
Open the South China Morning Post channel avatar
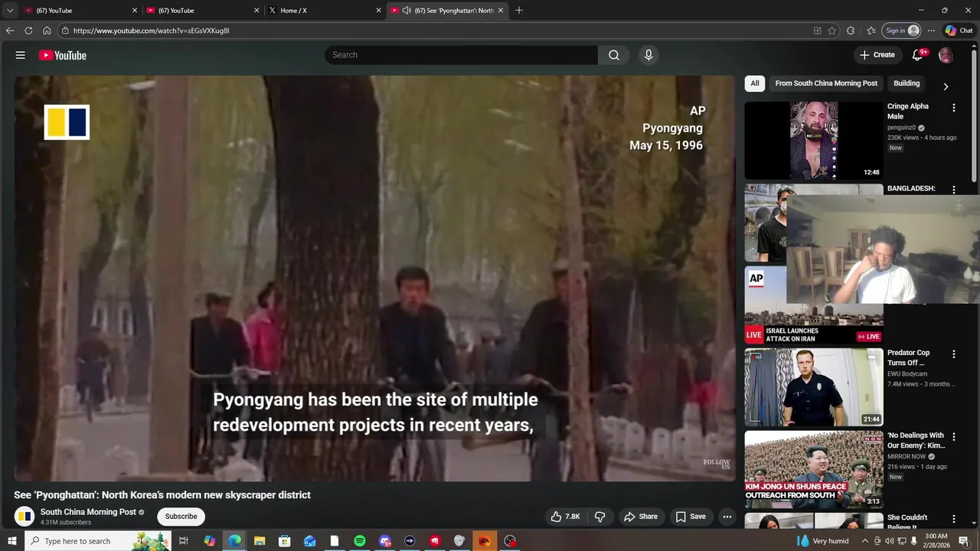tap(24, 517)
